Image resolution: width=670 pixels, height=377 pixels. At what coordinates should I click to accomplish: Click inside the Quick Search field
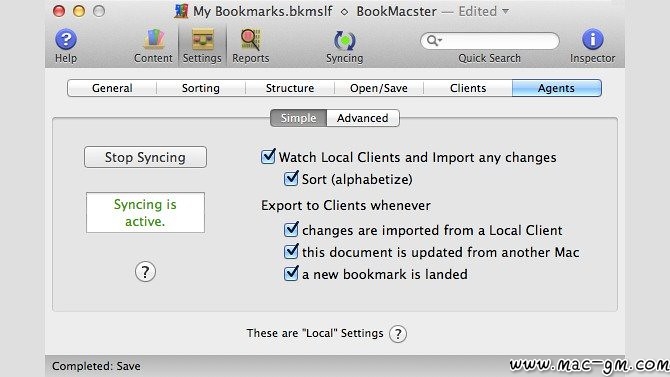[500, 41]
